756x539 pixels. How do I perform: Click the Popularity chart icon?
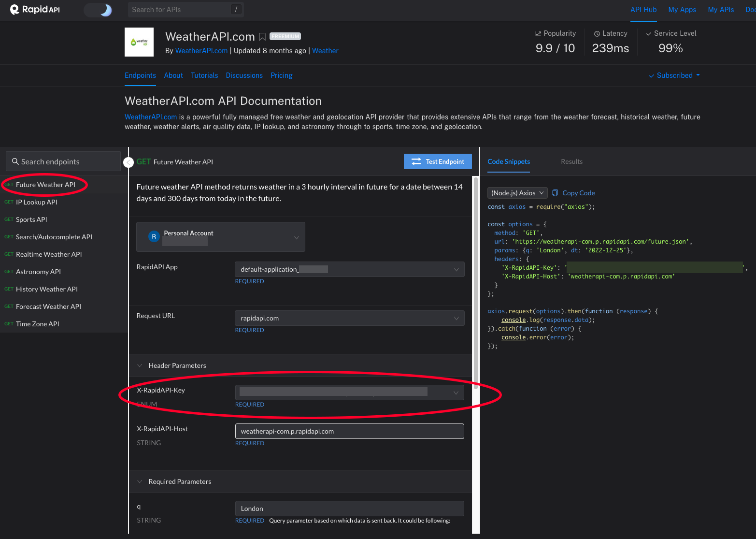click(x=538, y=33)
